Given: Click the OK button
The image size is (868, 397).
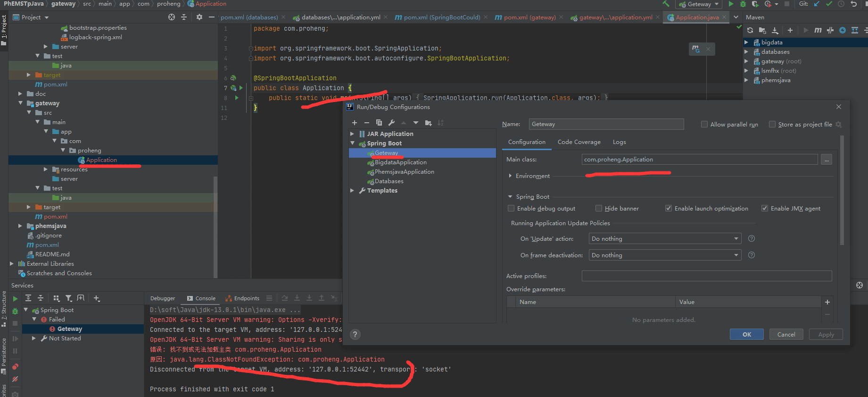Looking at the screenshot, I should (x=746, y=334).
